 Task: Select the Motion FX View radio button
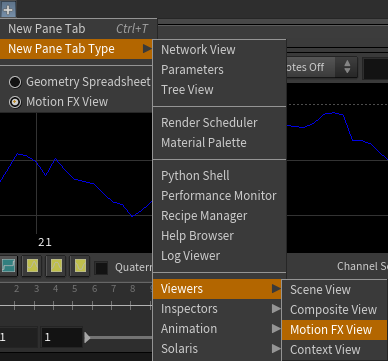point(15,102)
